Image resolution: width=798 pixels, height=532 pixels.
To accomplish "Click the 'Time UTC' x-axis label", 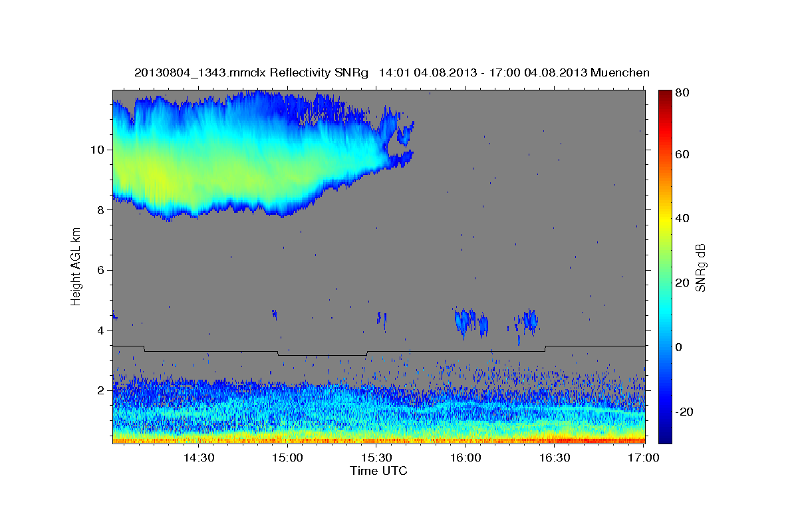I will (x=378, y=471).
